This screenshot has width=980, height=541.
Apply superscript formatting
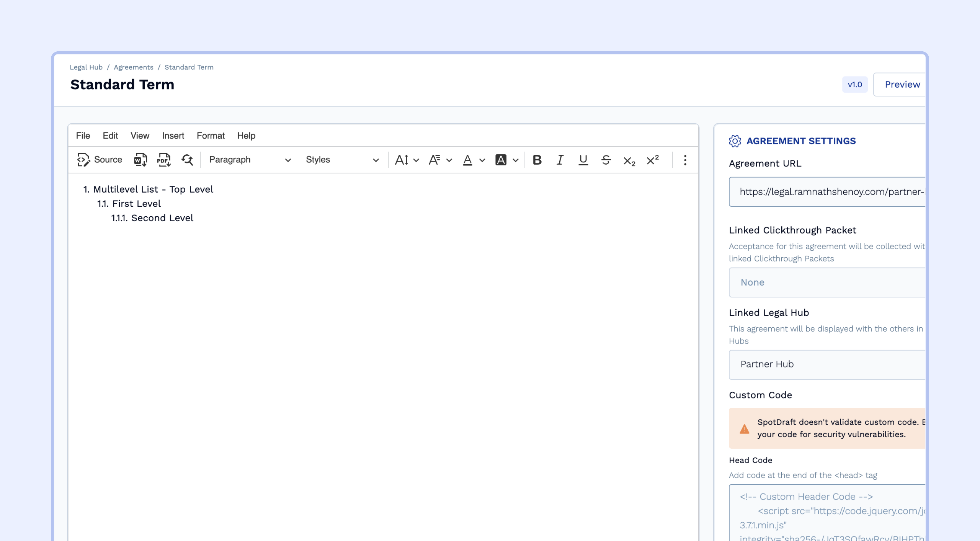click(652, 160)
